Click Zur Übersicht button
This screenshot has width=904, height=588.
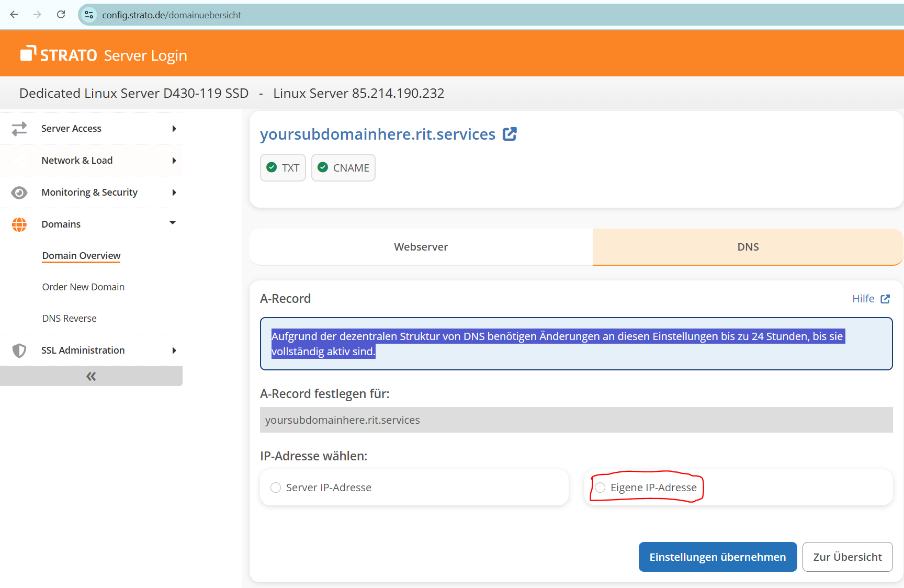click(847, 557)
